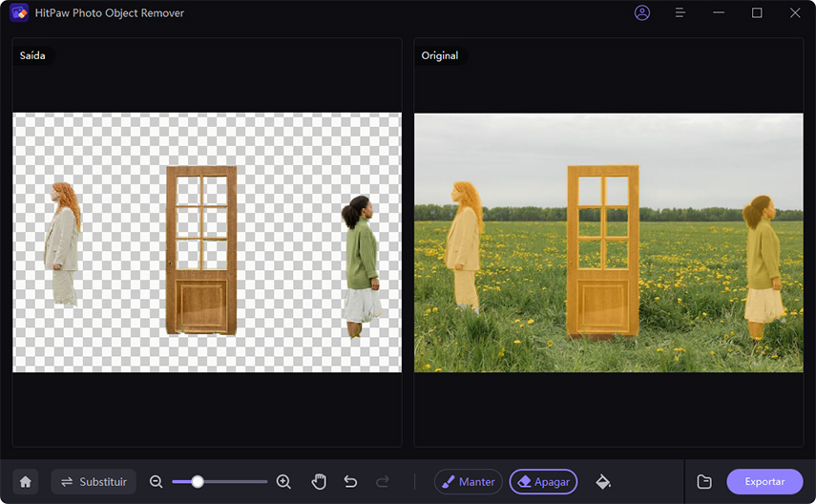The height and width of the screenshot is (504, 816).
Task: Minimize the HitPaw window
Action: click(719, 12)
